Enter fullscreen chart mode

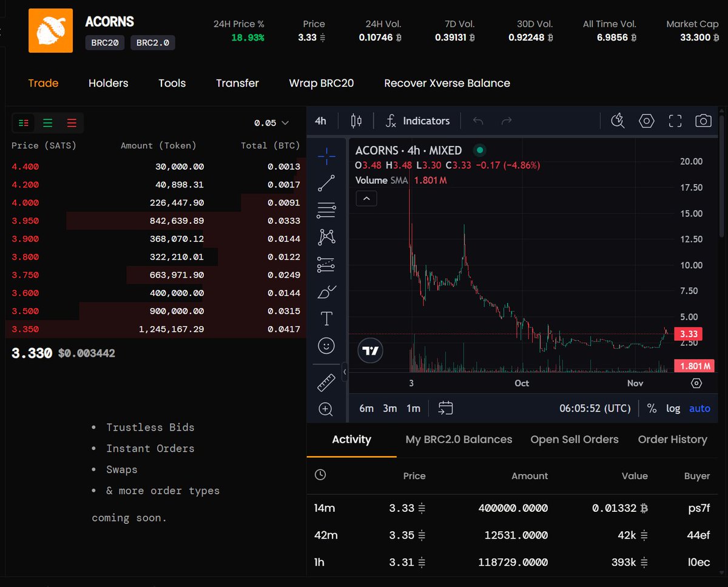pyautogui.click(x=675, y=121)
